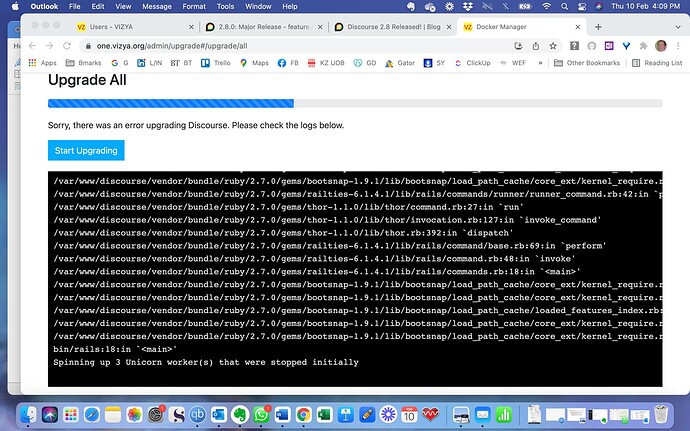
Task: Open the File menu
Action: (x=75, y=6)
